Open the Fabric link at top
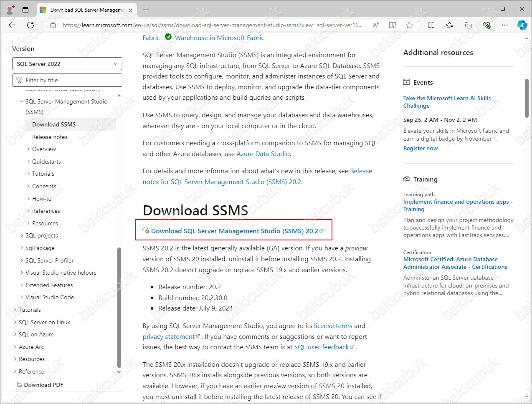532x404 pixels. 151,38
